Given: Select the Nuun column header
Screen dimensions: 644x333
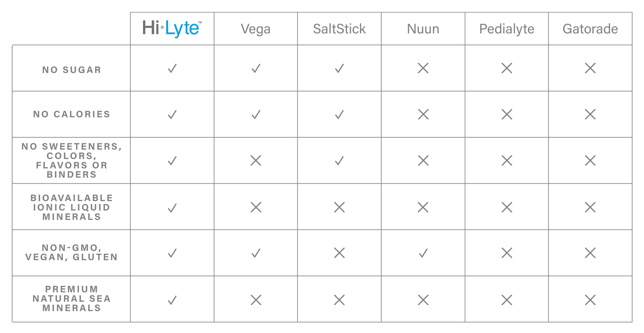Looking at the screenshot, I should (423, 29).
